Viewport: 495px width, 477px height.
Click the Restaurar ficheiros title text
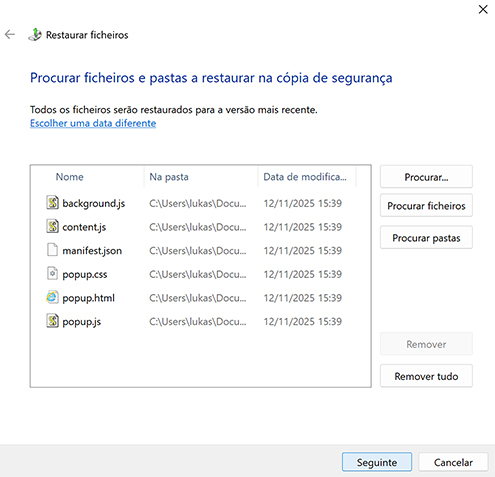tap(87, 35)
